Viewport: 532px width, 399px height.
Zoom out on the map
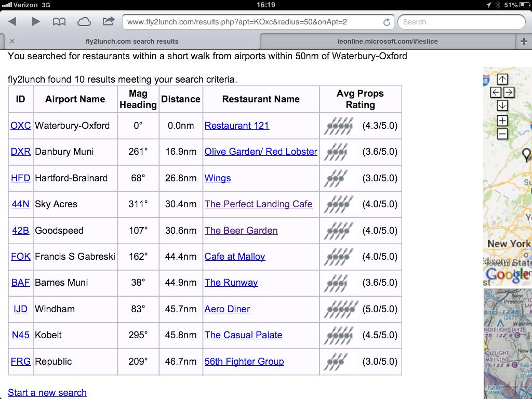pos(502,134)
